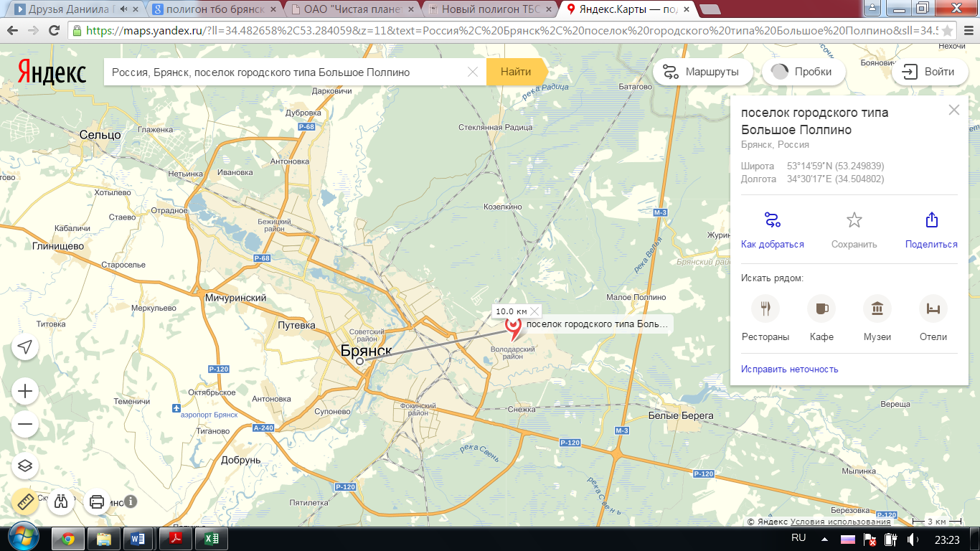Open the map layers selector
980x551 pixels.
point(25,466)
